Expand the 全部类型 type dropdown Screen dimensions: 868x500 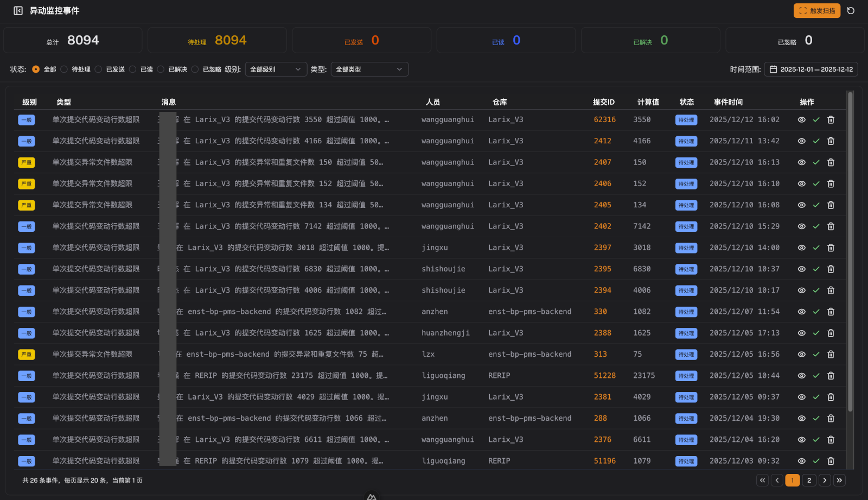[369, 69]
